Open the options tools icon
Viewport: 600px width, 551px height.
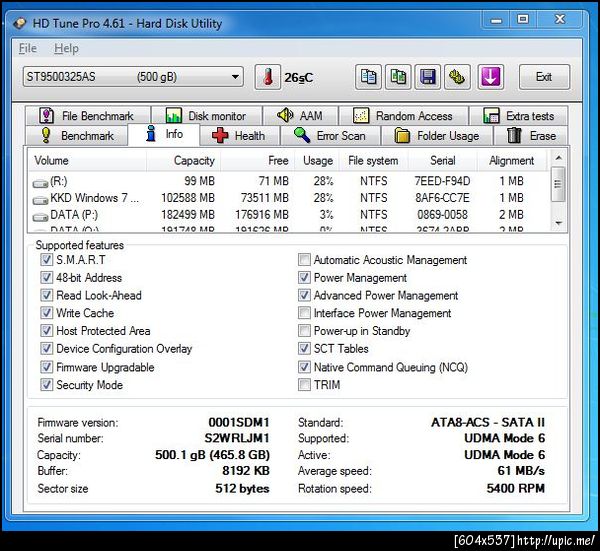(x=457, y=77)
